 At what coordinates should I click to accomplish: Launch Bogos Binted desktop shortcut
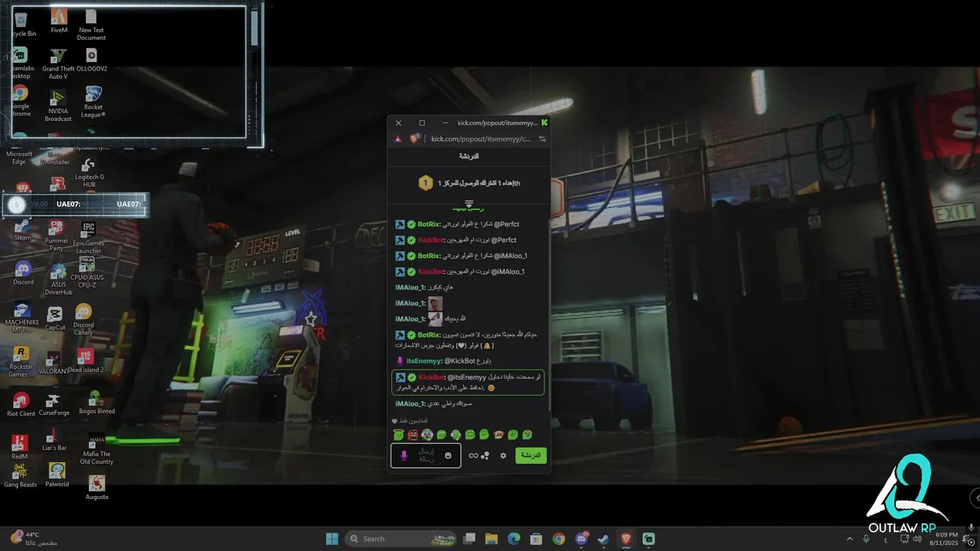pyautogui.click(x=96, y=403)
